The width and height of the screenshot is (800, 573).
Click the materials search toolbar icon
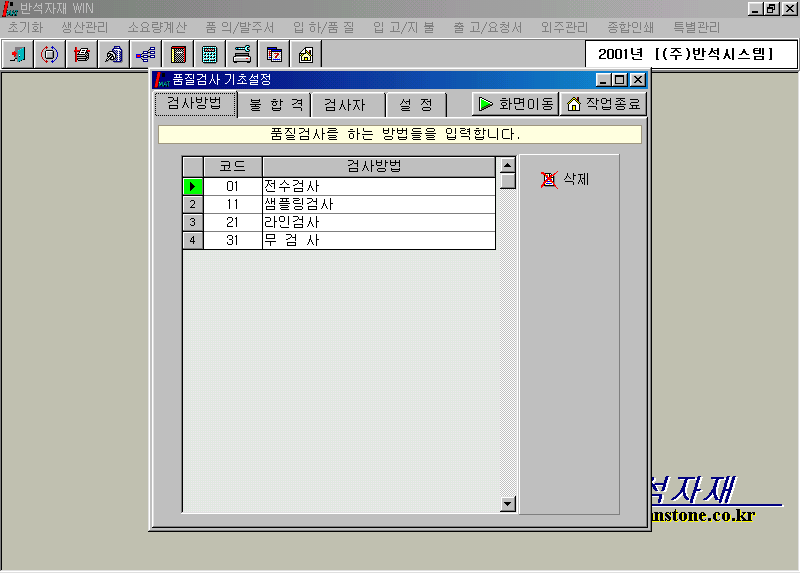tap(114, 54)
